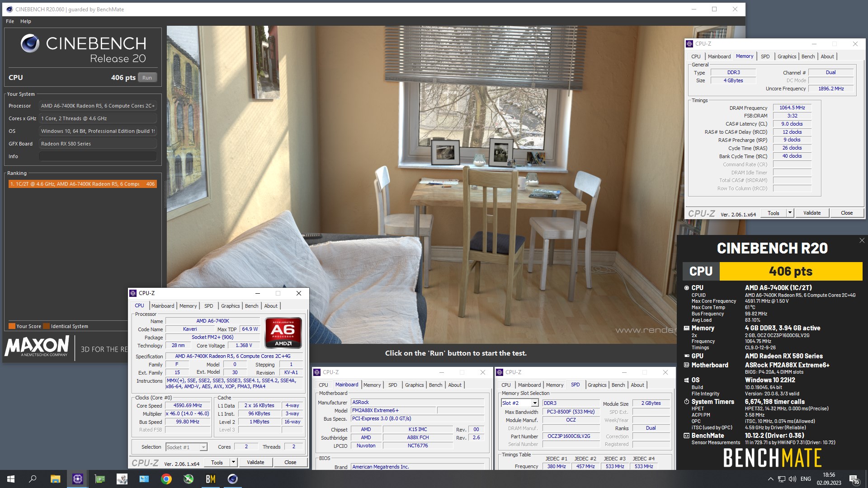Click BenchMate BM icon on taskbar
Viewport: 868px width, 488px height.
pos(211,479)
